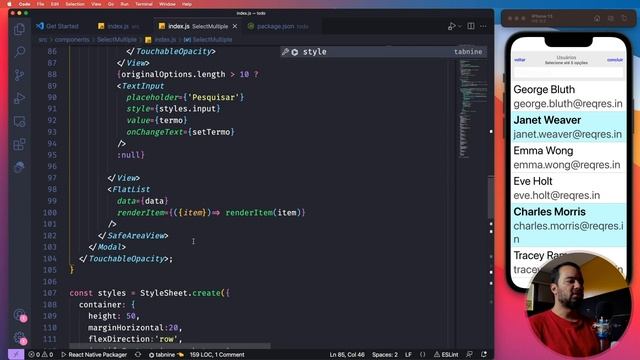Open the Run menu
This screenshot has width=640, height=360.
[x=124, y=4]
